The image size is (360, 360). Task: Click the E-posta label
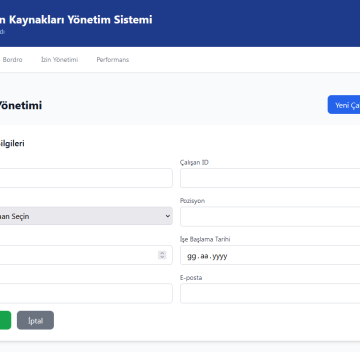point(191,278)
